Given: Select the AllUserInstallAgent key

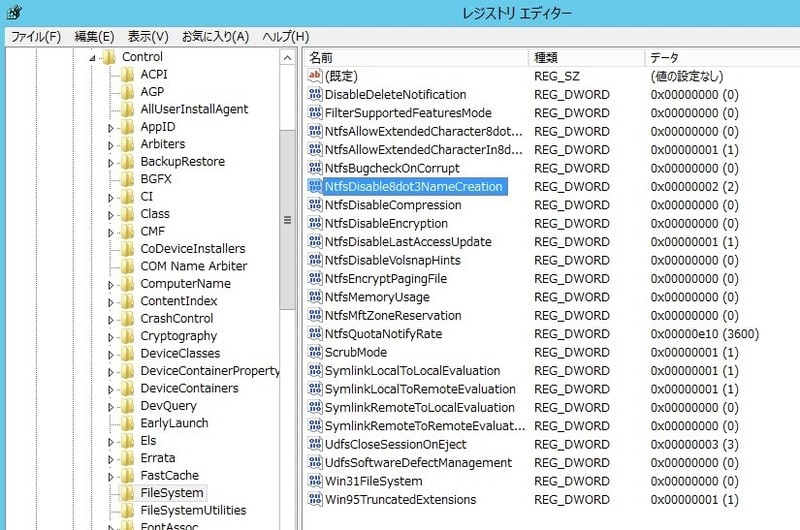Looking at the screenshot, I should 194,109.
